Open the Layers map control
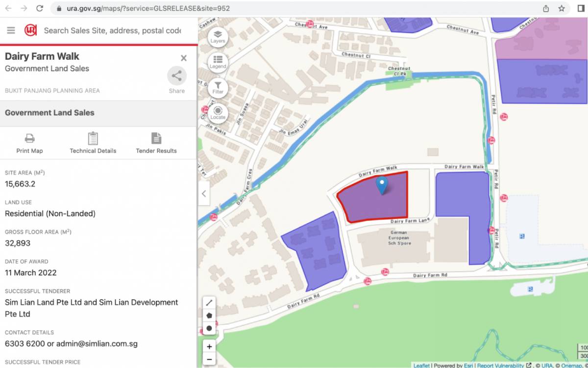 pyautogui.click(x=218, y=36)
